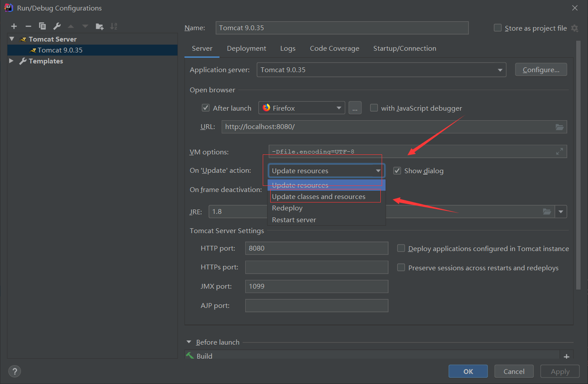Move configuration down arrow icon

85,26
